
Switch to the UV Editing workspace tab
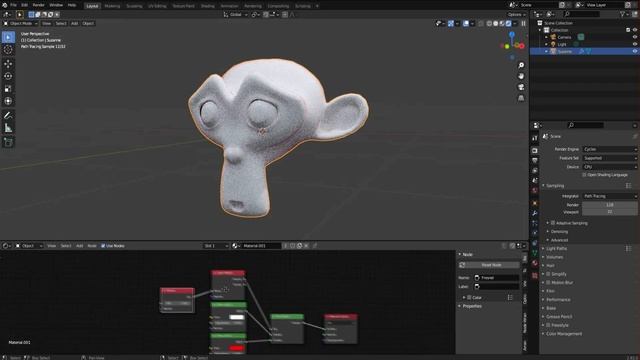point(157,6)
